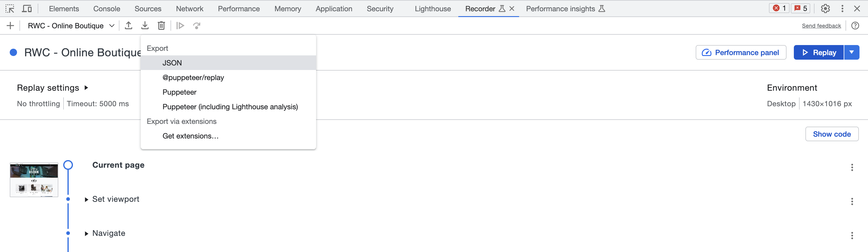Expand the Navigate step
The height and width of the screenshot is (252, 868).
pyautogui.click(x=87, y=233)
